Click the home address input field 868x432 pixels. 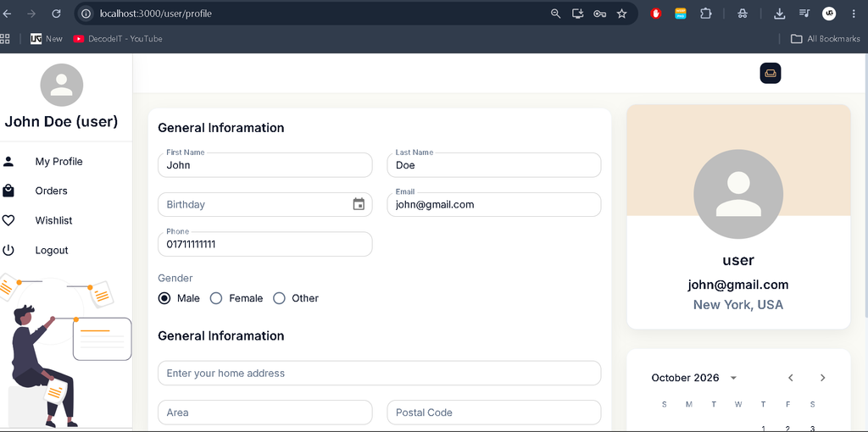click(379, 373)
